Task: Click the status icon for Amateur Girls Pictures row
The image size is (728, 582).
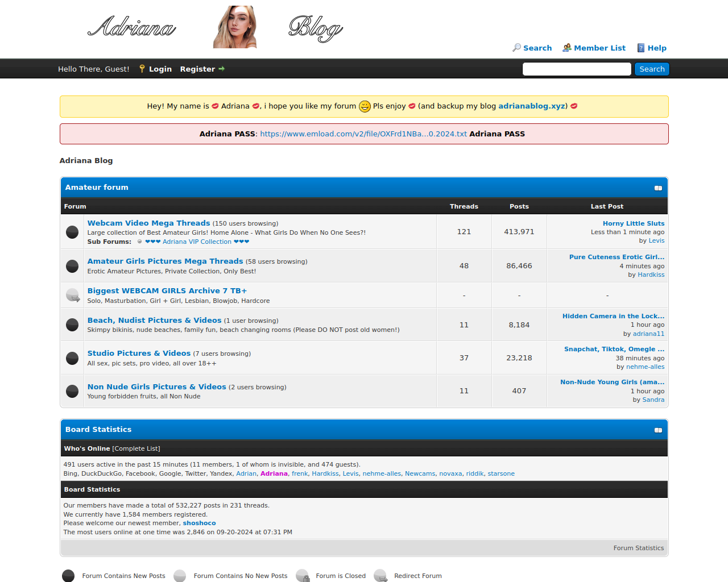Action: [72, 266]
